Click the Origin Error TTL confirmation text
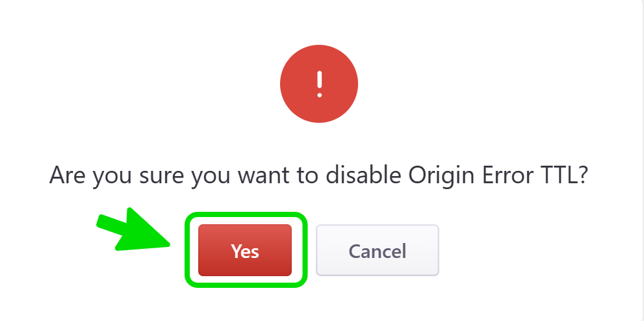 pyautogui.click(x=318, y=175)
